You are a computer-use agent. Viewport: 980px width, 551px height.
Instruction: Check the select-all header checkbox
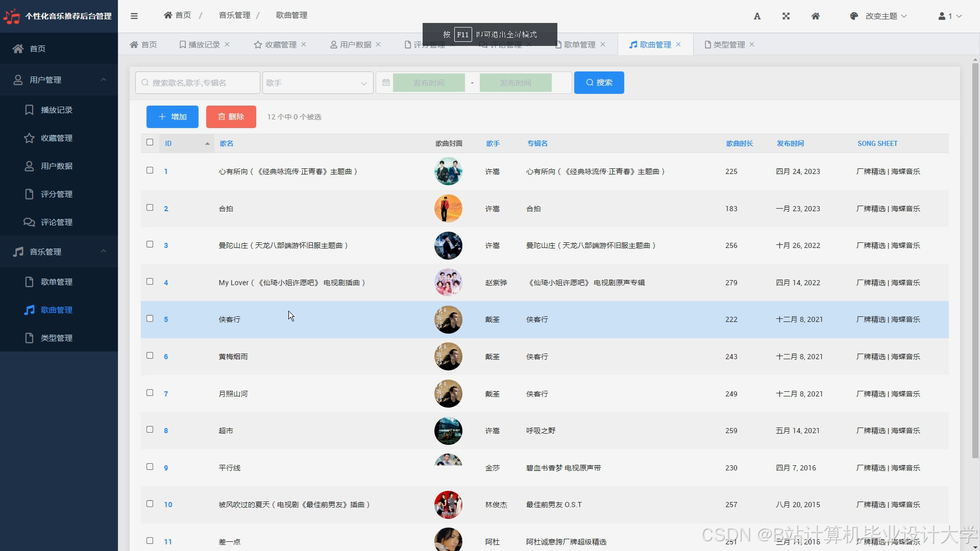[150, 142]
